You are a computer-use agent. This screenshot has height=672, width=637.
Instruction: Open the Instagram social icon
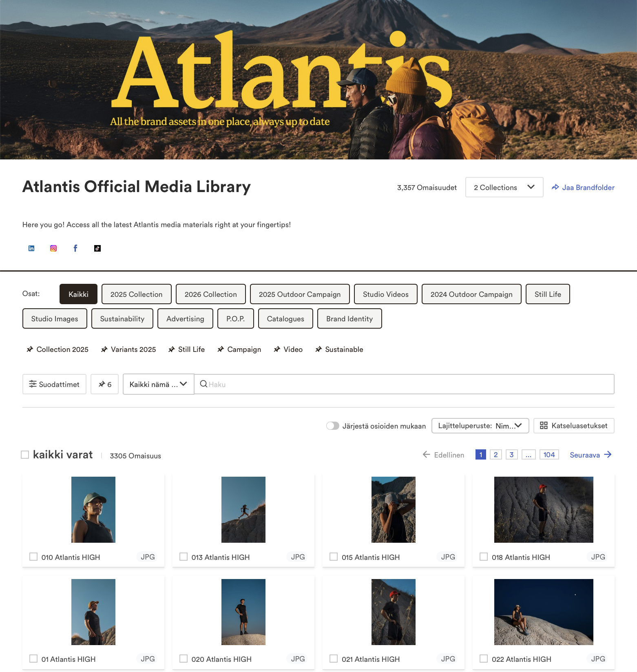53,248
